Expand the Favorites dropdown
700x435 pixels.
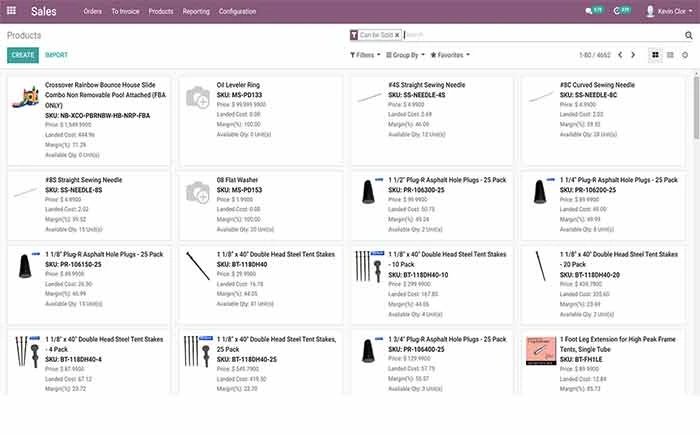(450, 55)
